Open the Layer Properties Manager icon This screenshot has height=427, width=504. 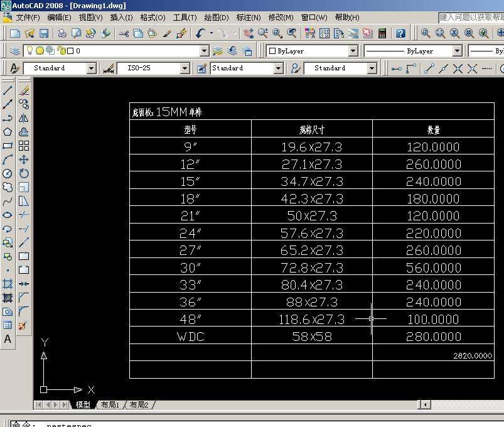[15, 51]
